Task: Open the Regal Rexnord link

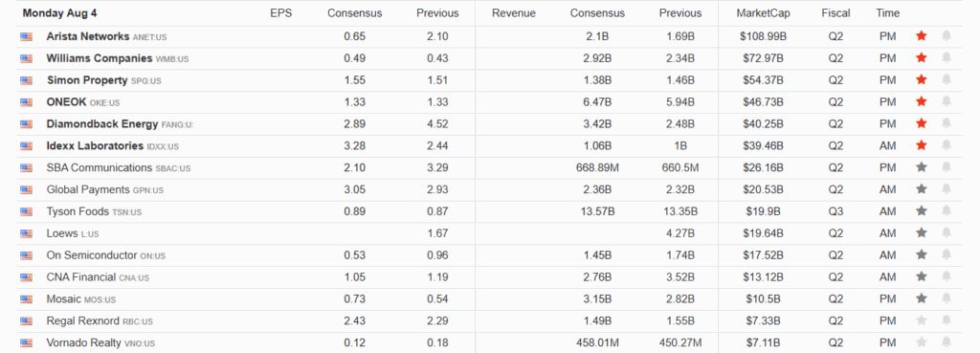Action: click(83, 321)
